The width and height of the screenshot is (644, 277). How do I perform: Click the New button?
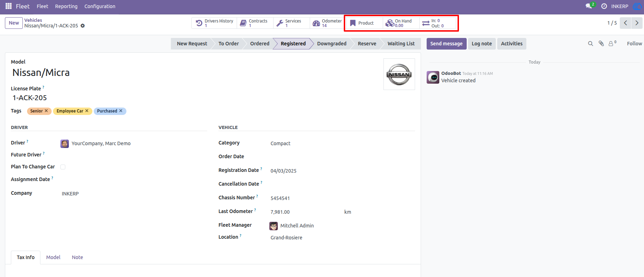point(14,23)
